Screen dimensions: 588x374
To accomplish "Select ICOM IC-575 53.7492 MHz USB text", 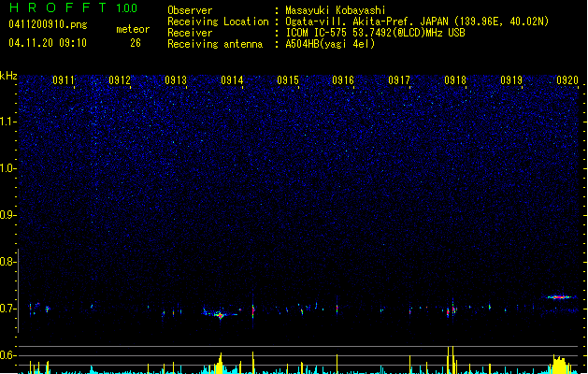I will tap(375, 33).
